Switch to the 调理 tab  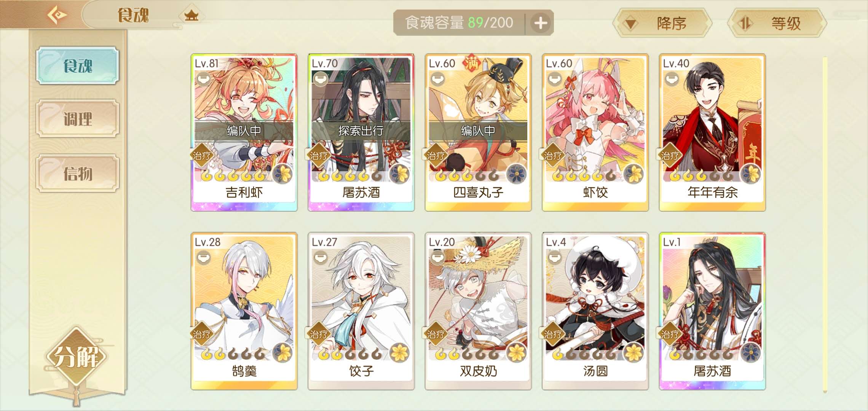(x=78, y=119)
